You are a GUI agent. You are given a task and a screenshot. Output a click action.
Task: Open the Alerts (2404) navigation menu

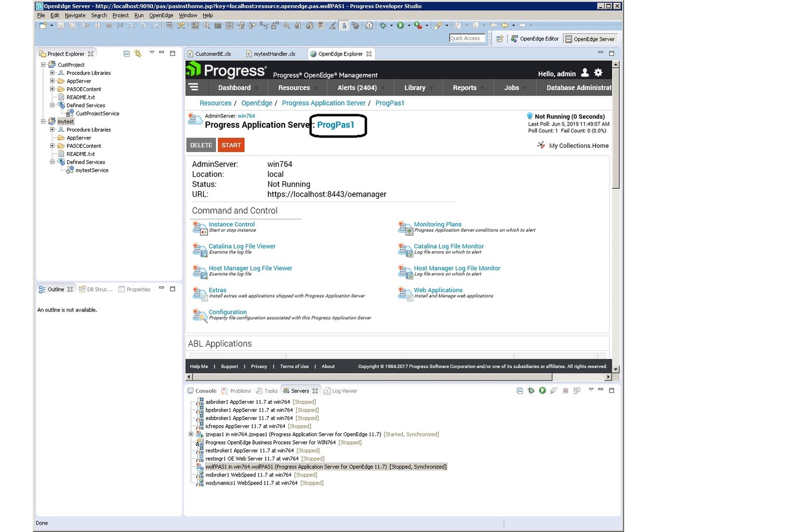(361, 88)
